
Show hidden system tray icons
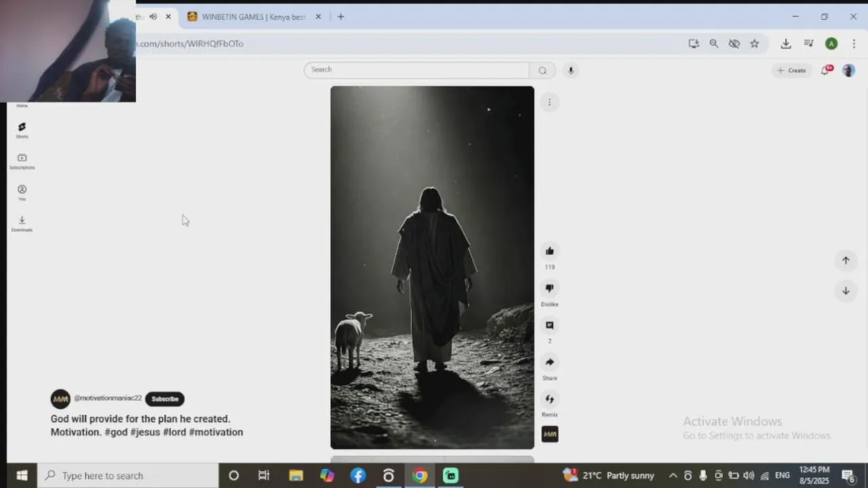673,476
